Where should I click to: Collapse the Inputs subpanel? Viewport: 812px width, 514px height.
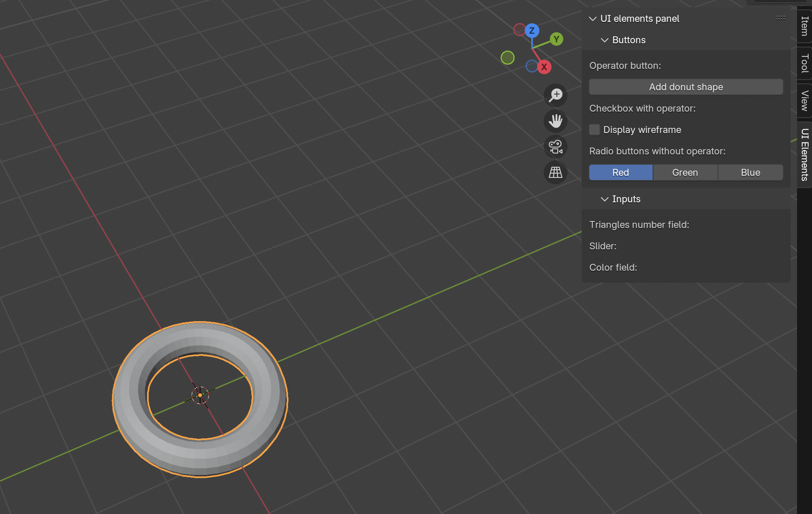(605, 199)
